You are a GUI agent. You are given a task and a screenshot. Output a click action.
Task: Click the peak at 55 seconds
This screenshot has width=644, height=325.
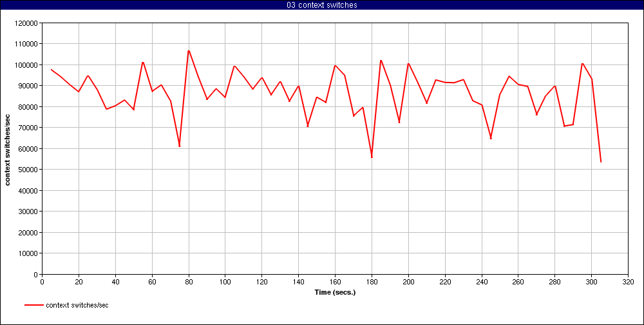[x=143, y=63]
